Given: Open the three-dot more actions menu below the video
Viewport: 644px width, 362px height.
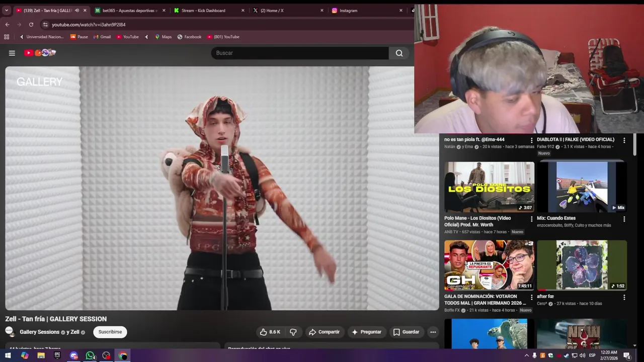Looking at the screenshot, I should tap(433, 332).
